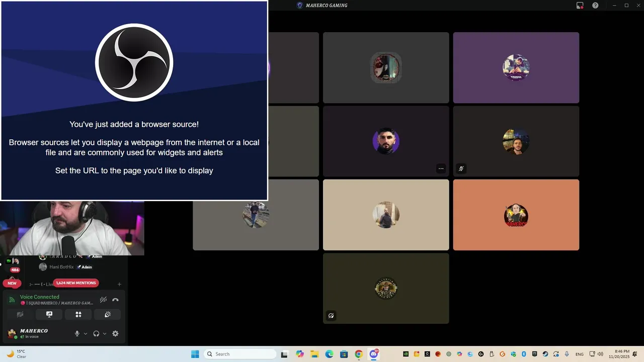The height and width of the screenshot is (362, 644).
Task: Open Google Chrome from the taskbar
Action: [x=358, y=354]
